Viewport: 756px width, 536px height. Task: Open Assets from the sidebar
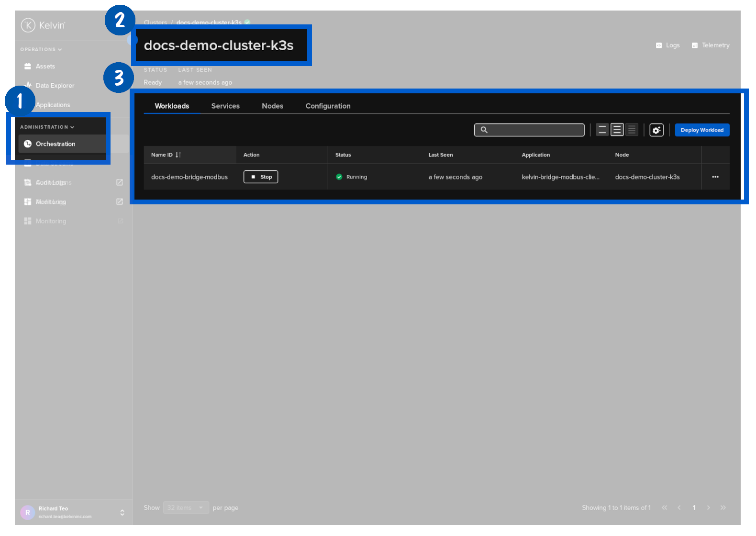point(45,67)
